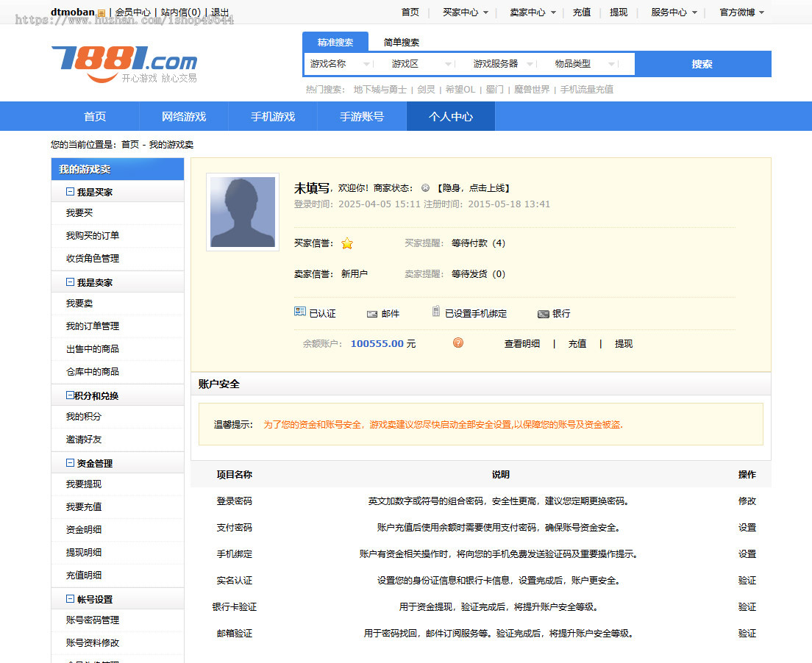Image resolution: width=812 pixels, height=663 pixels.
Task: Click the 已认证 ID card icon
Action: pyautogui.click(x=300, y=311)
